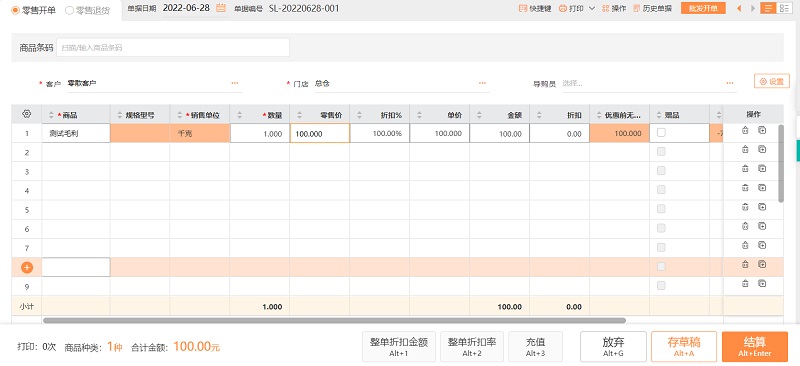Open the date picker calendar icon

pos(221,8)
